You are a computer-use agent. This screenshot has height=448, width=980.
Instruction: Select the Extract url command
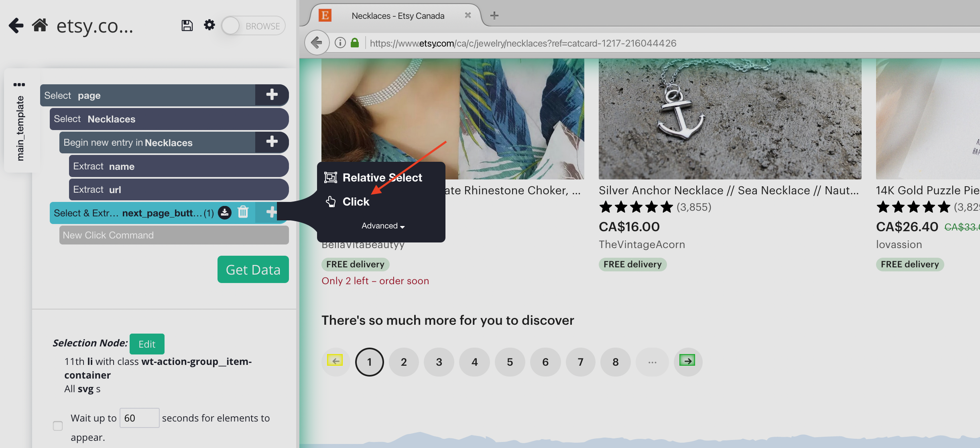point(179,189)
